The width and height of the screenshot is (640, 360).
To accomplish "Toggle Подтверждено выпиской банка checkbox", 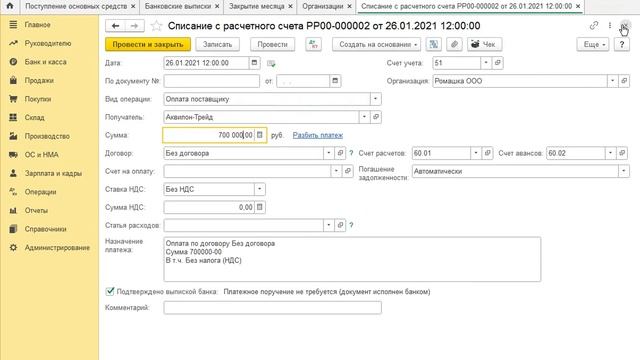I will (x=110, y=291).
